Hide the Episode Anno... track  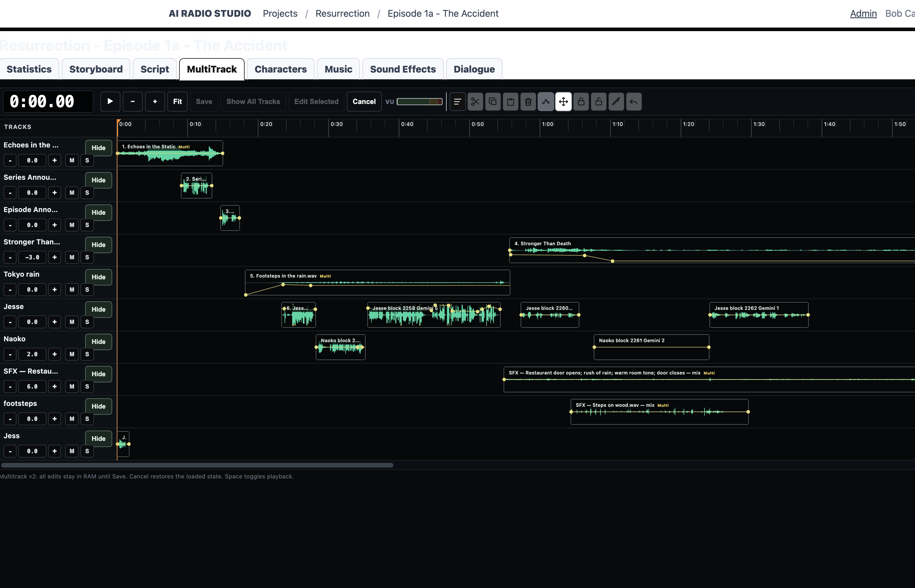(98, 212)
